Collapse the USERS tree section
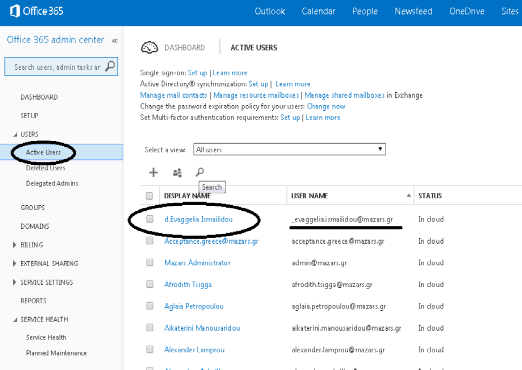This screenshot has height=370, width=522. [x=15, y=135]
